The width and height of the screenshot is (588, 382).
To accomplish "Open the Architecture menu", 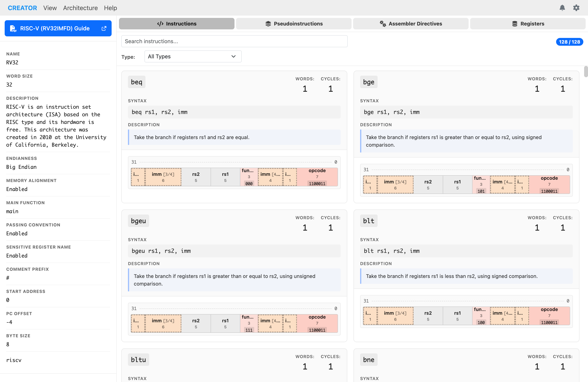I will point(80,8).
